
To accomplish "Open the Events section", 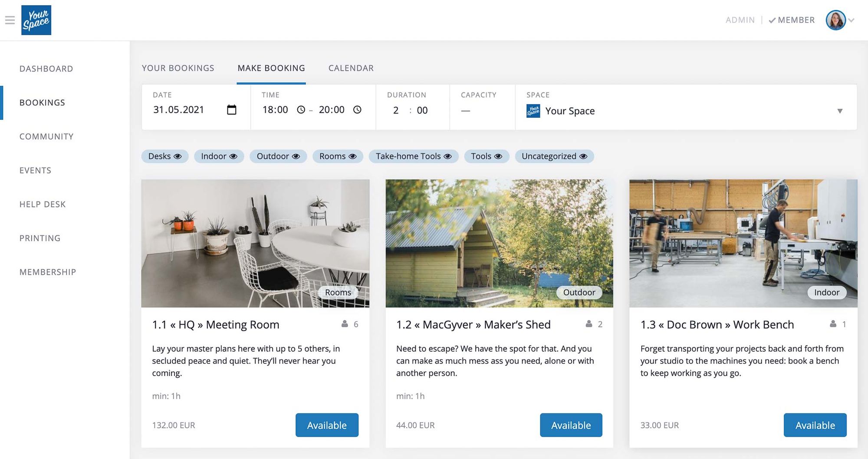I will (36, 170).
